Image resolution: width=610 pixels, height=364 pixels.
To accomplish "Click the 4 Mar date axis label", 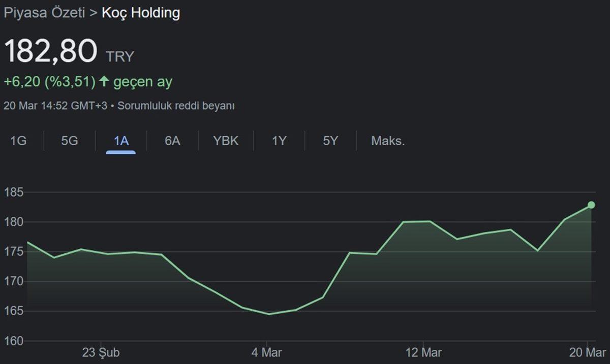I will (267, 352).
